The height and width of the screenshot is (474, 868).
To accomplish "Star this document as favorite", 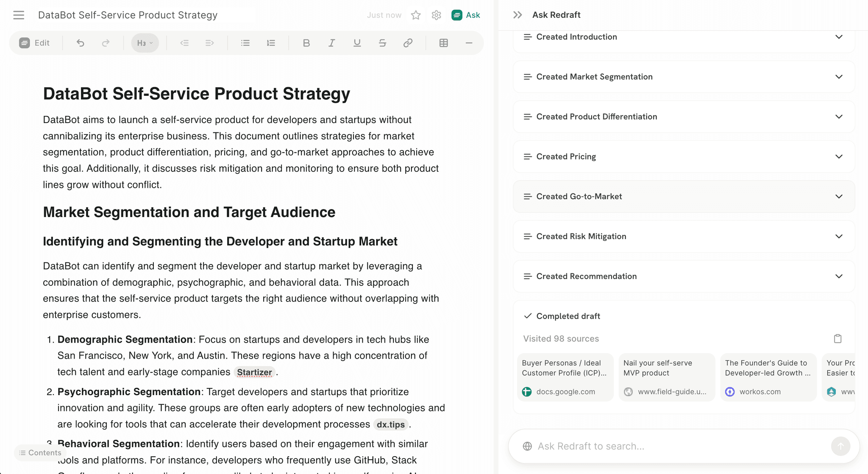I will click(416, 15).
